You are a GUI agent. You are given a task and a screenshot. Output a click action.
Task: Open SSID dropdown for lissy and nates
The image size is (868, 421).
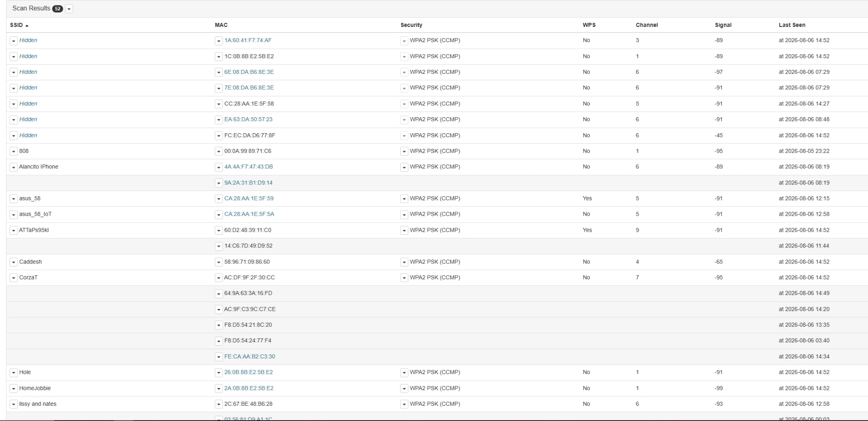13,404
